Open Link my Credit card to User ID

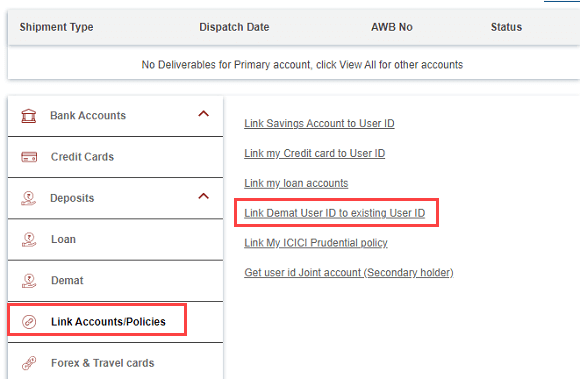[x=314, y=153]
